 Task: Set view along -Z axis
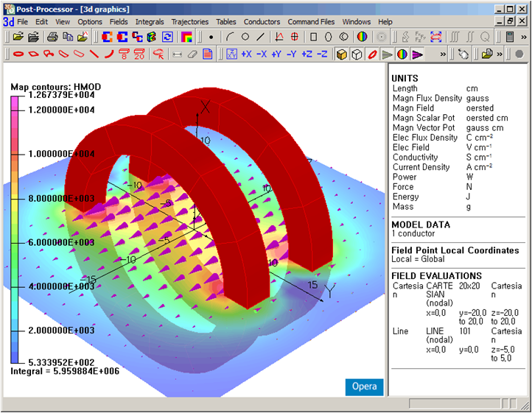pyautogui.click(x=322, y=54)
